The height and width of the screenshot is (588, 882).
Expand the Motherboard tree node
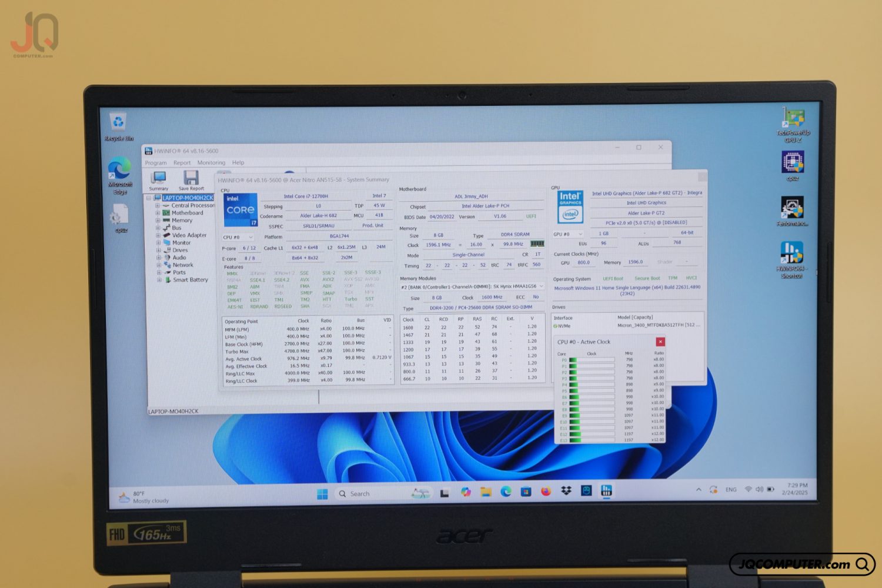click(x=157, y=213)
